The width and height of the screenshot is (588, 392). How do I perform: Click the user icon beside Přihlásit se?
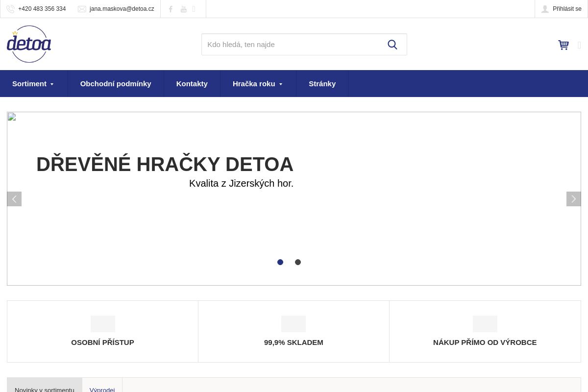(545, 9)
